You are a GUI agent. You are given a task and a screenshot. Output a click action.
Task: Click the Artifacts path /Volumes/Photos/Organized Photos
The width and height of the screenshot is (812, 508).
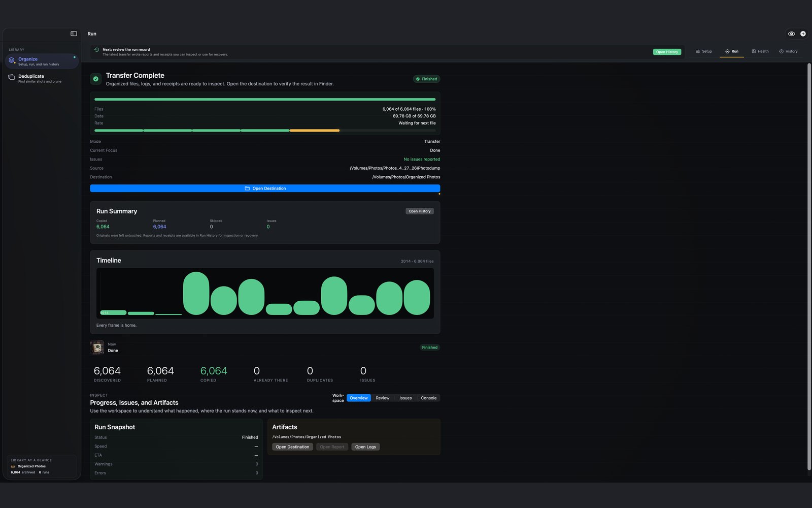[x=307, y=437]
